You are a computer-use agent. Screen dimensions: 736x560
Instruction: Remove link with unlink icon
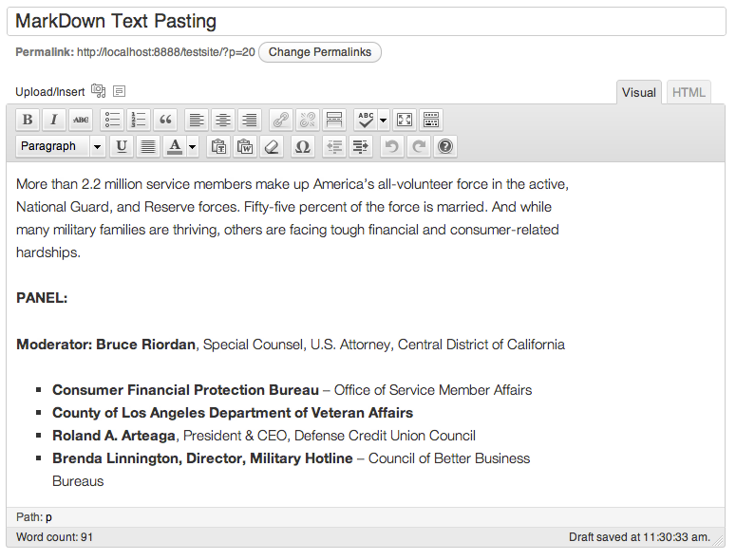click(x=308, y=120)
